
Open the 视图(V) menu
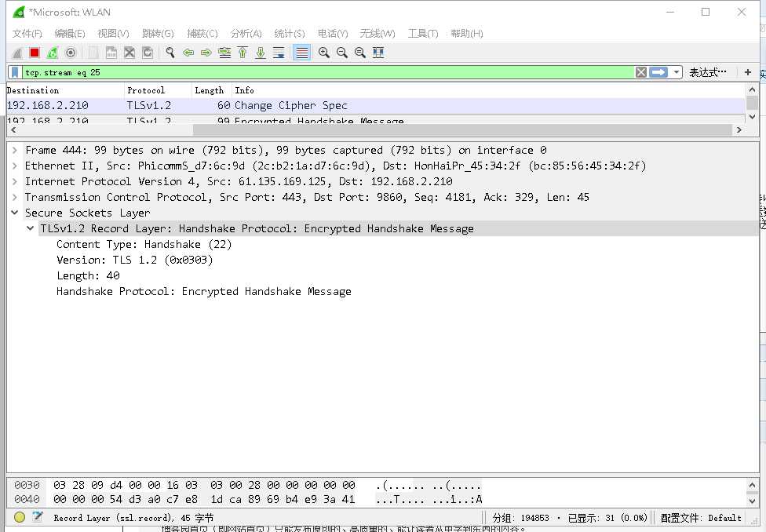(x=113, y=33)
